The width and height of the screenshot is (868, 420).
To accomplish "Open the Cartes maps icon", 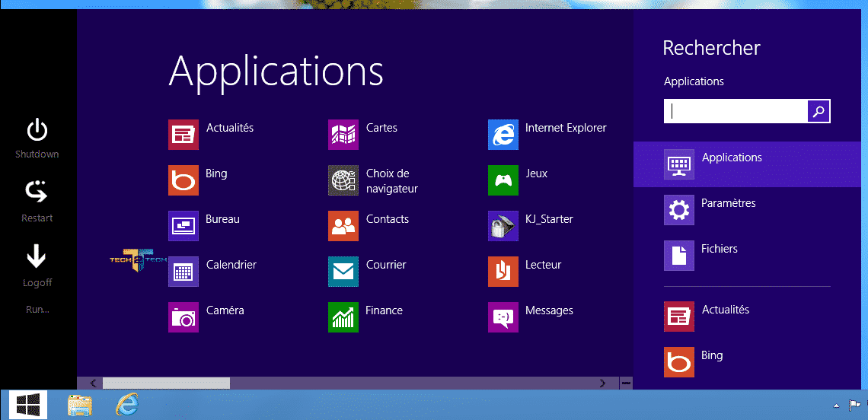I will [x=343, y=135].
